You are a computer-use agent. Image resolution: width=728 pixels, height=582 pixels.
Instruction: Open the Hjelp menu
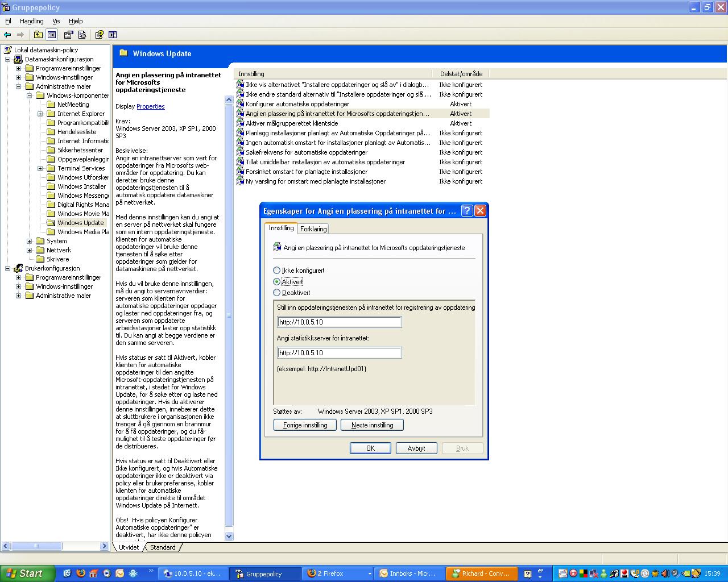(76, 21)
